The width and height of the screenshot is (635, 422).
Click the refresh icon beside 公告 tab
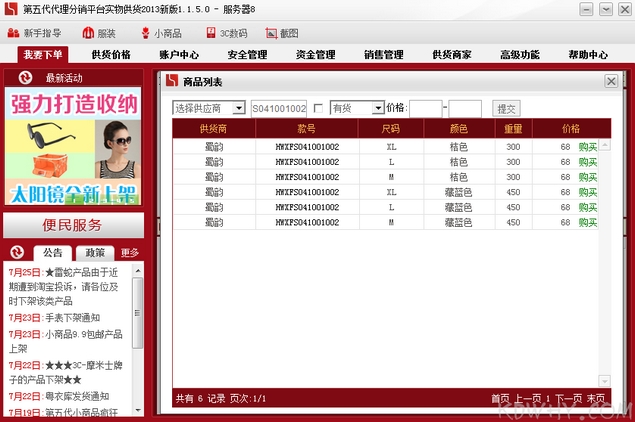17,252
